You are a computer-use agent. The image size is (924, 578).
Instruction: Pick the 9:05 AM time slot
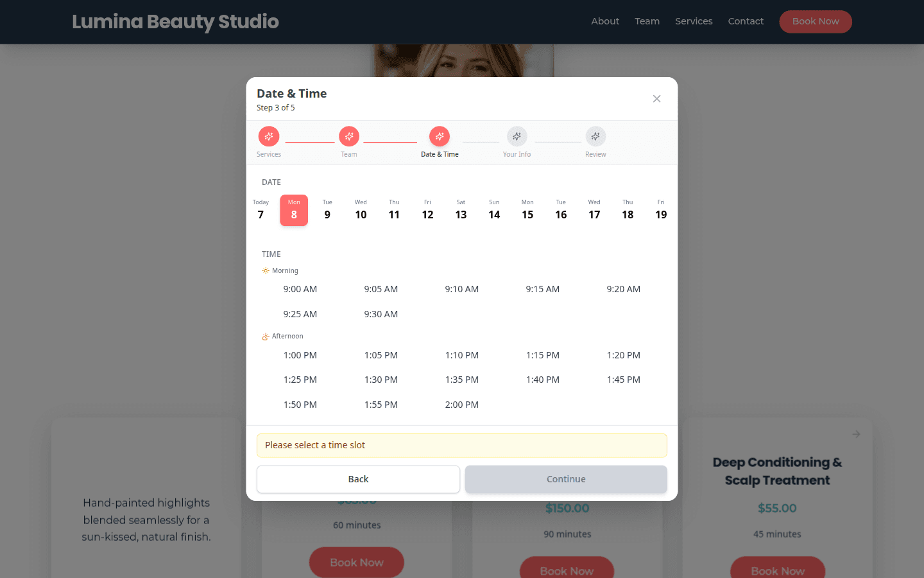pyautogui.click(x=381, y=289)
